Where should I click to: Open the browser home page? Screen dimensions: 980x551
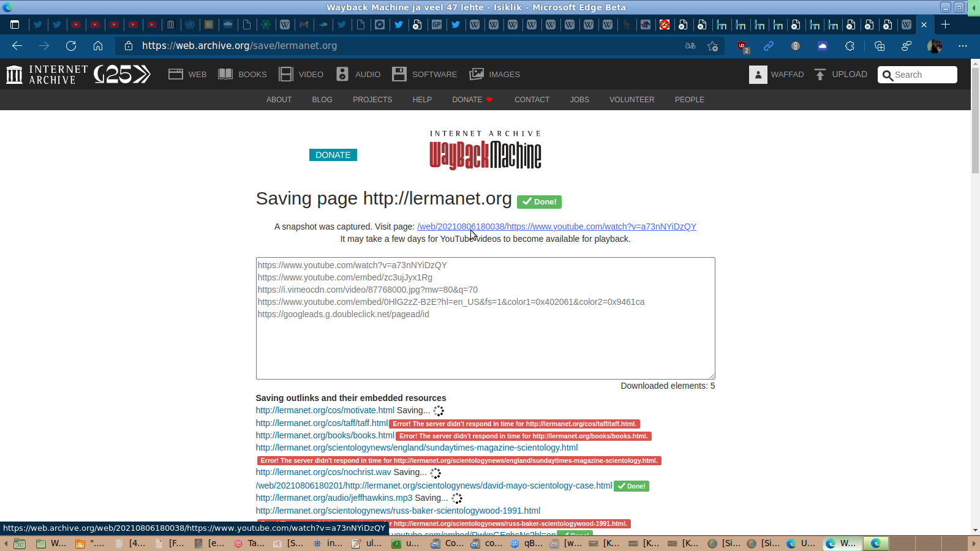(98, 46)
